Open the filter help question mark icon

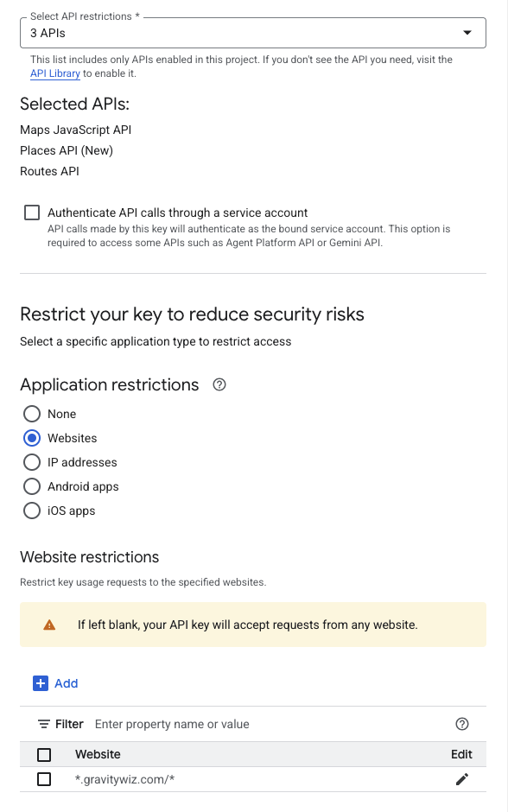(x=462, y=724)
